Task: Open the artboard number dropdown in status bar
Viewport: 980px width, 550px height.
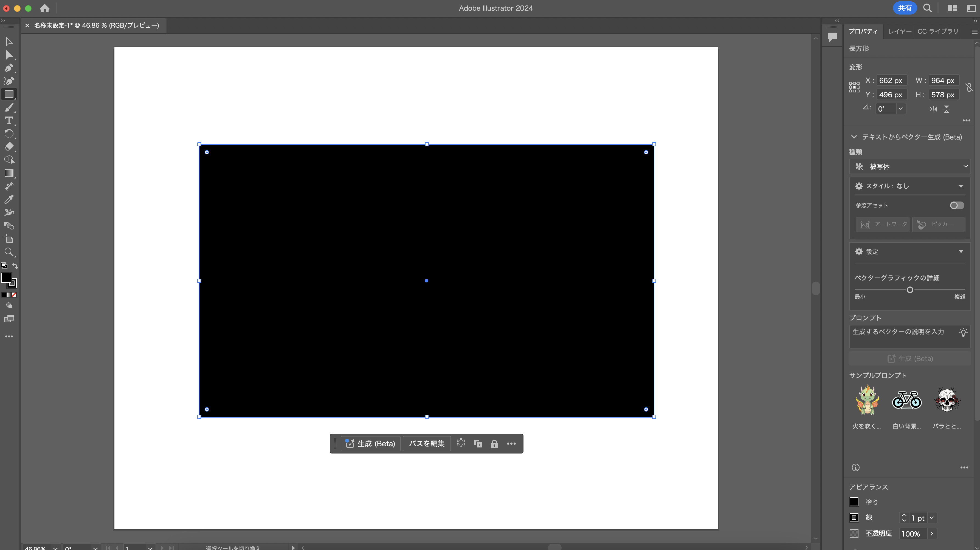Action: (x=150, y=548)
